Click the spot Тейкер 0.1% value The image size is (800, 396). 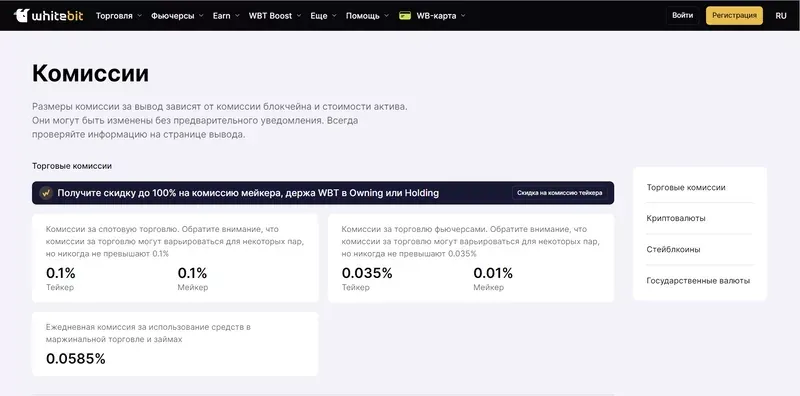point(61,274)
